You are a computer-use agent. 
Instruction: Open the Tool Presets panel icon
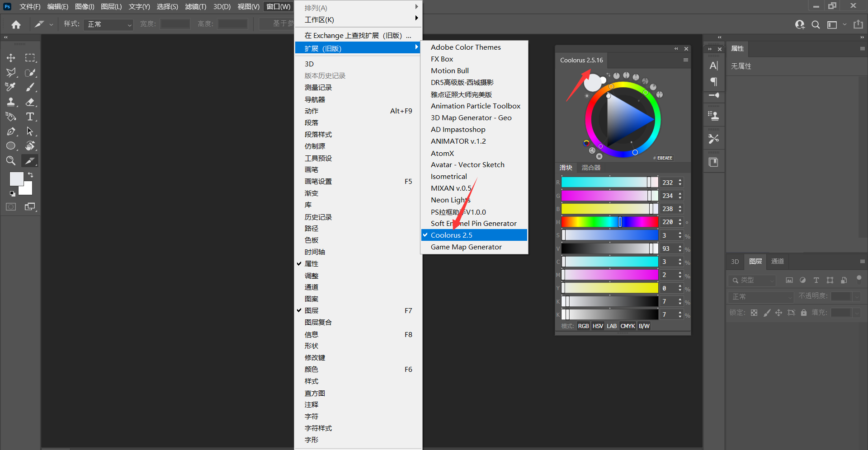point(714,139)
